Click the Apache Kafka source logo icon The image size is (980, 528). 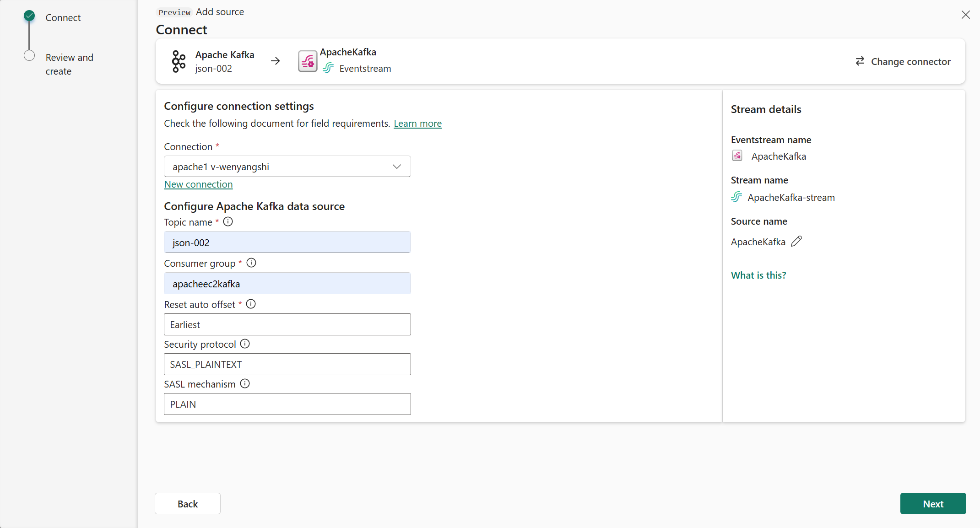pyautogui.click(x=179, y=61)
